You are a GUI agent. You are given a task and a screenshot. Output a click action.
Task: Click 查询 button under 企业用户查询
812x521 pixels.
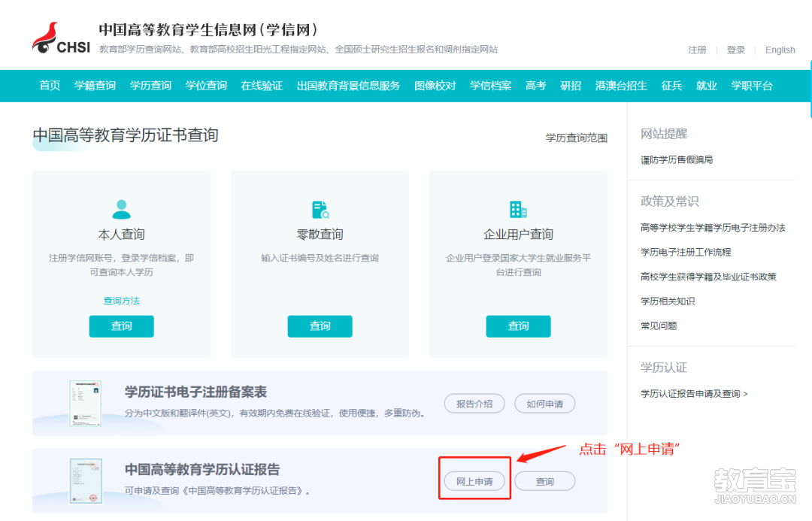518,326
